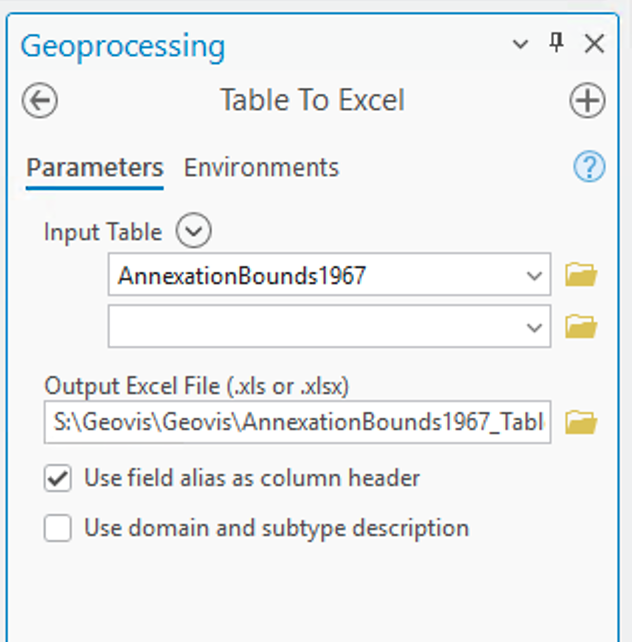Click the empty second input table field

(x=310, y=327)
